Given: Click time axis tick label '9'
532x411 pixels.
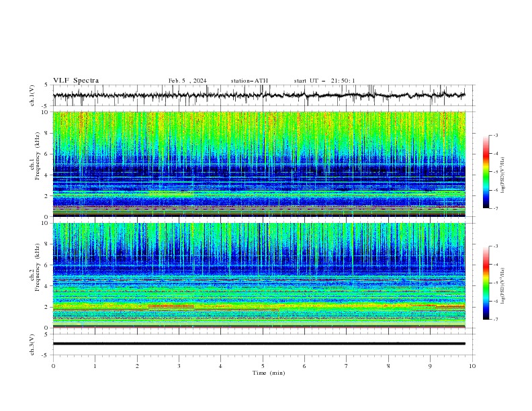Looking at the screenshot, I should pyautogui.click(x=430, y=366).
